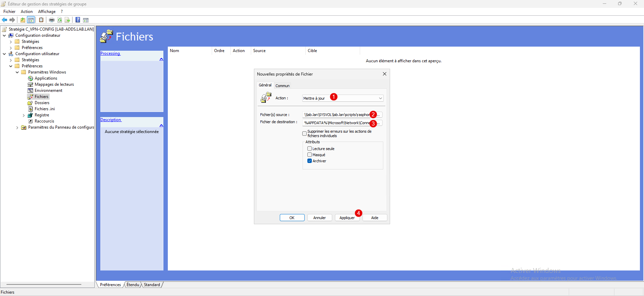Click the horizontal scrollbar under the tree
Screen dimensions: 644x296
[44, 284]
